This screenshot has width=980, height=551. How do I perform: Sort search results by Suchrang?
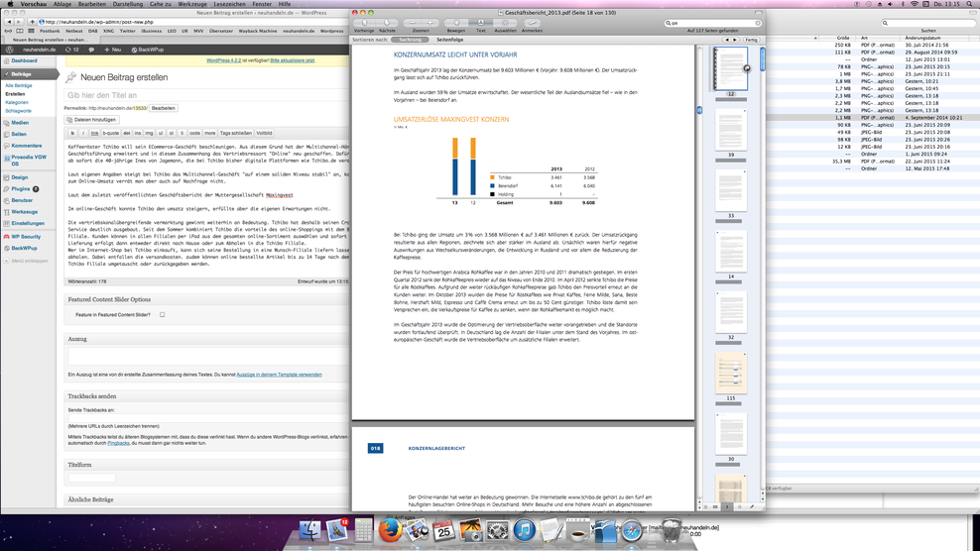pos(410,40)
